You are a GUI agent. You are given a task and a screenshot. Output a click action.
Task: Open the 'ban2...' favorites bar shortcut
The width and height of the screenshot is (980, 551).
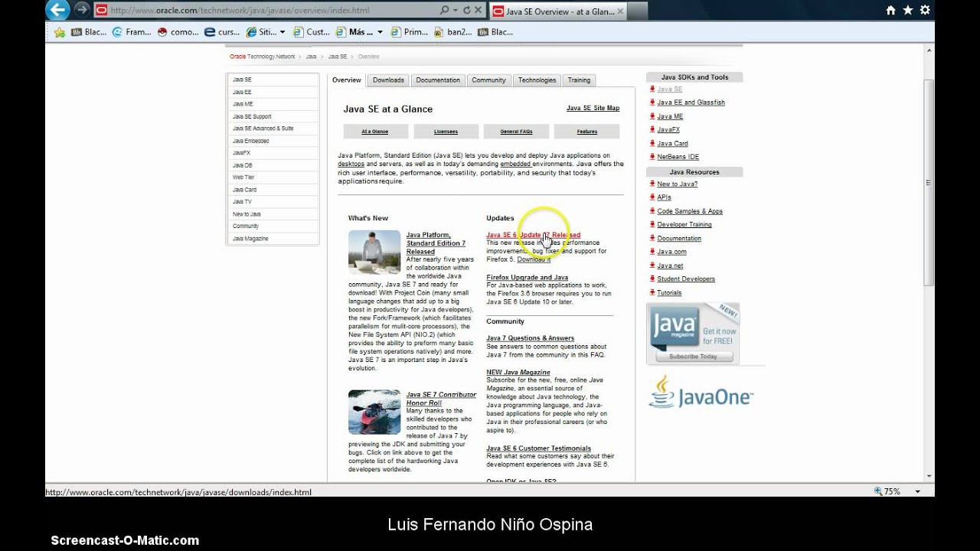coord(453,32)
